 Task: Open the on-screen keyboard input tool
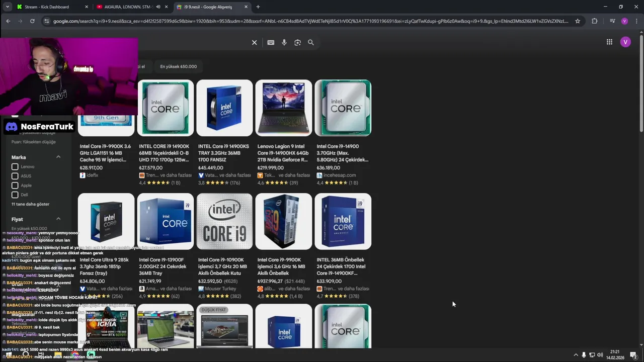click(x=271, y=43)
